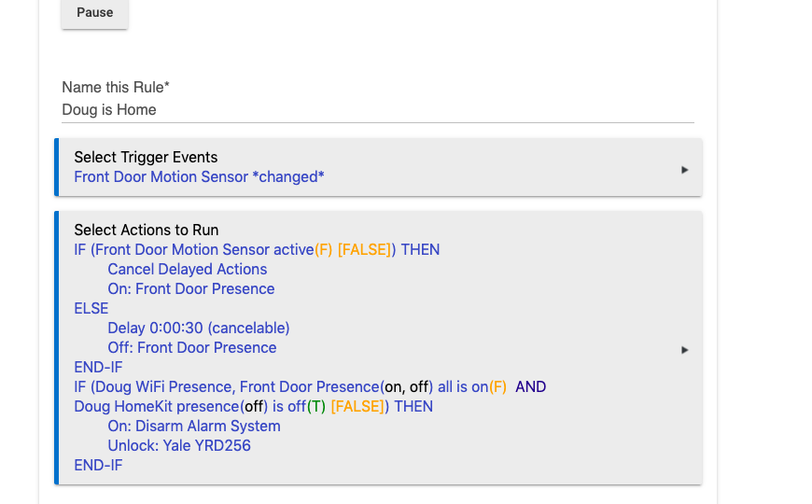This screenshot has width=812, height=504.
Task: Expand Select Actions to Run arrow
Action: pos(685,350)
